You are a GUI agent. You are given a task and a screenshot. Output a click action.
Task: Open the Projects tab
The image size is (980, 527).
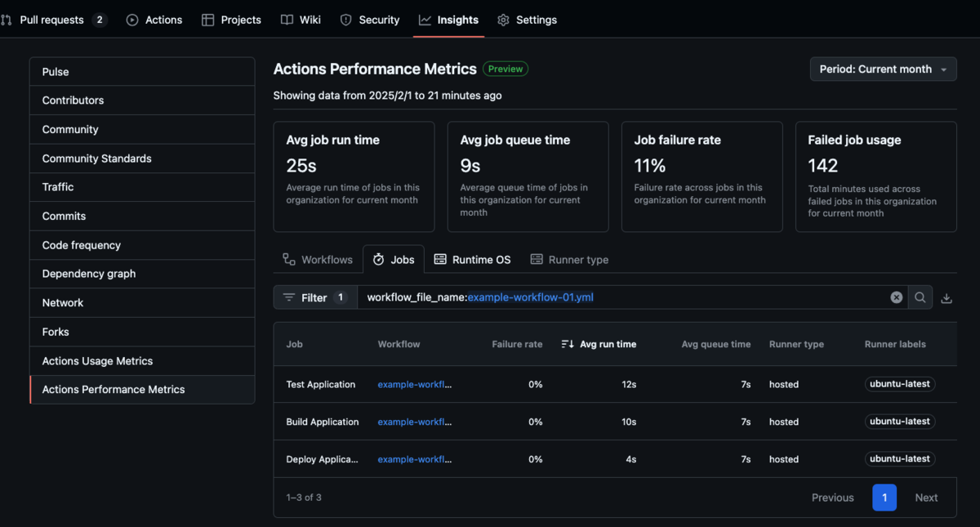(x=231, y=20)
